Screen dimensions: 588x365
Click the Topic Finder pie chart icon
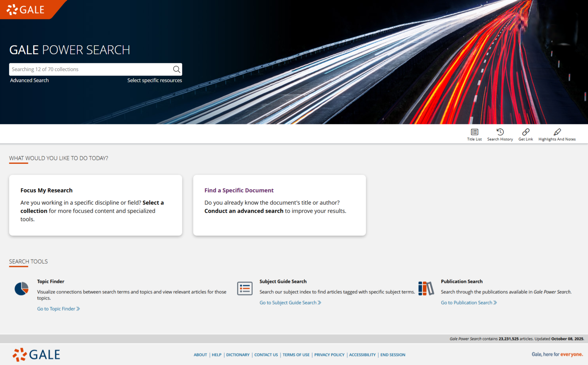[x=22, y=289]
